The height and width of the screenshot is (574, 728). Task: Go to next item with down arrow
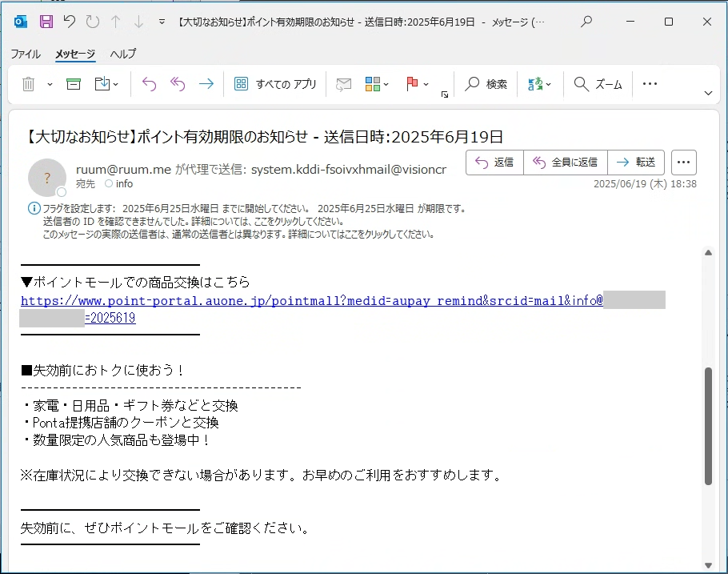(x=138, y=22)
